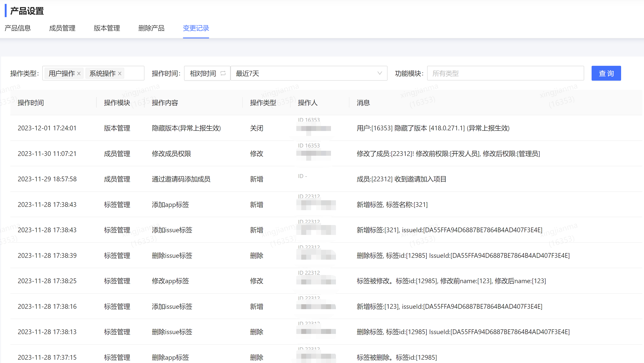Switch to the 成员管理 tab
Screen dimensions: 644x363
tap(62, 28)
